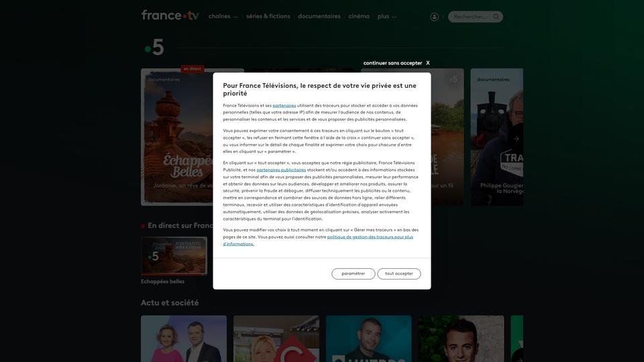Viewport: 644px width, 362px height.
Task: Open the Actu et société thumbnail with green foliage
Action: point(462,339)
